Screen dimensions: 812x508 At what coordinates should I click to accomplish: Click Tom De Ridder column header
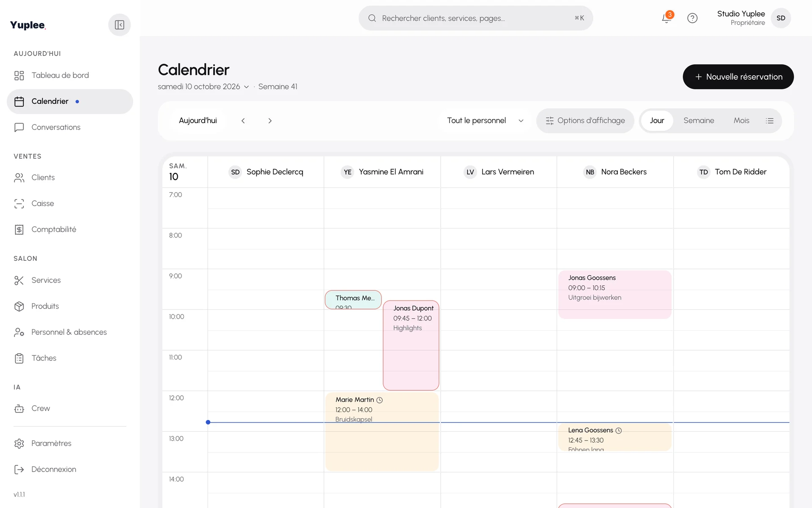[732, 172]
